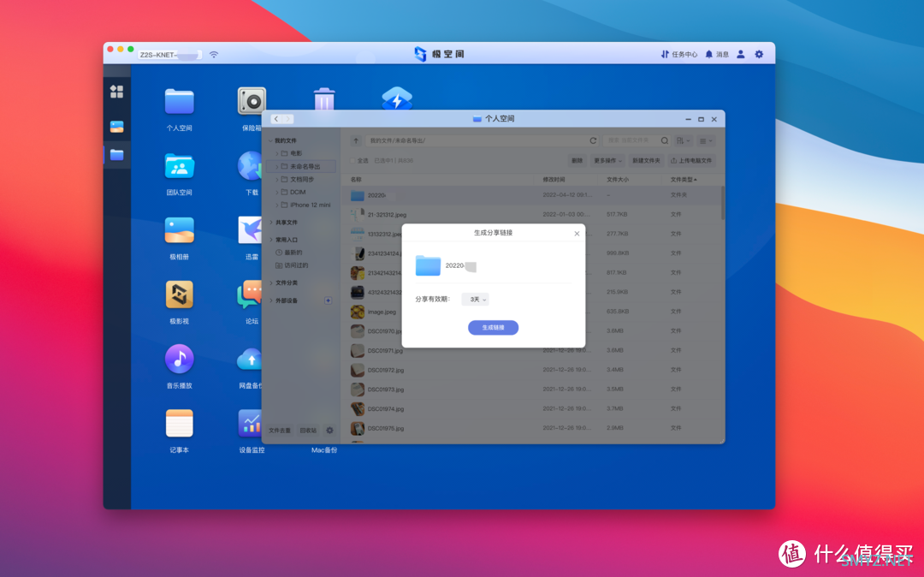Sort by 文件类型 column header
This screenshot has height=577, width=924.
click(684, 179)
